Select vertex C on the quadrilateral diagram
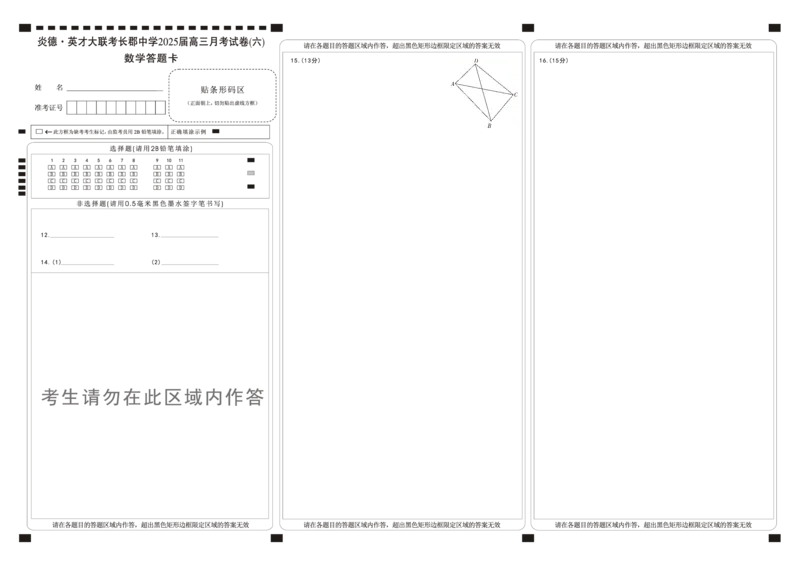Image resolution: width=800 pixels, height=566 pixels. pos(514,95)
